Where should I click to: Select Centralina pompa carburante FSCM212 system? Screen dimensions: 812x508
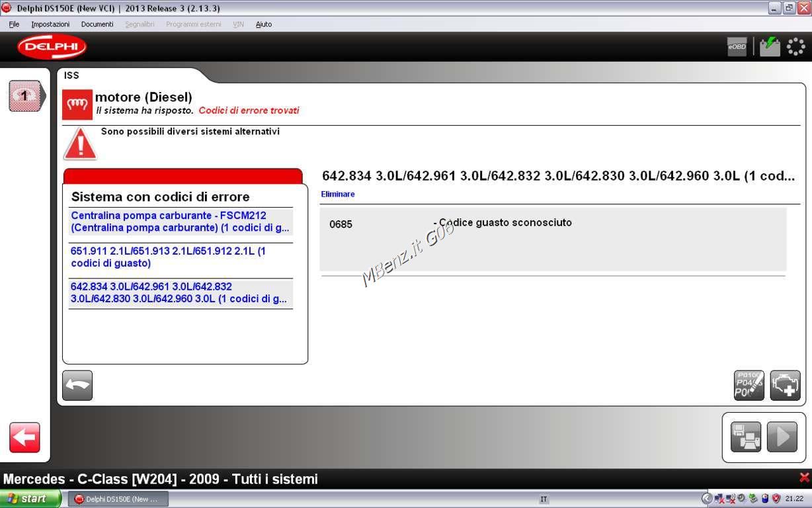[180, 222]
